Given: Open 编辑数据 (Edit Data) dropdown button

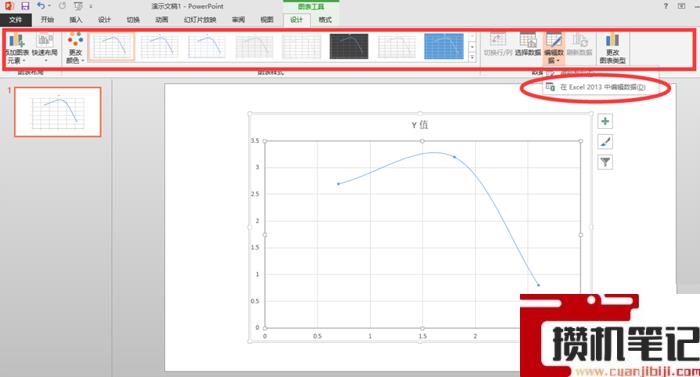Looking at the screenshot, I should pyautogui.click(x=554, y=48).
